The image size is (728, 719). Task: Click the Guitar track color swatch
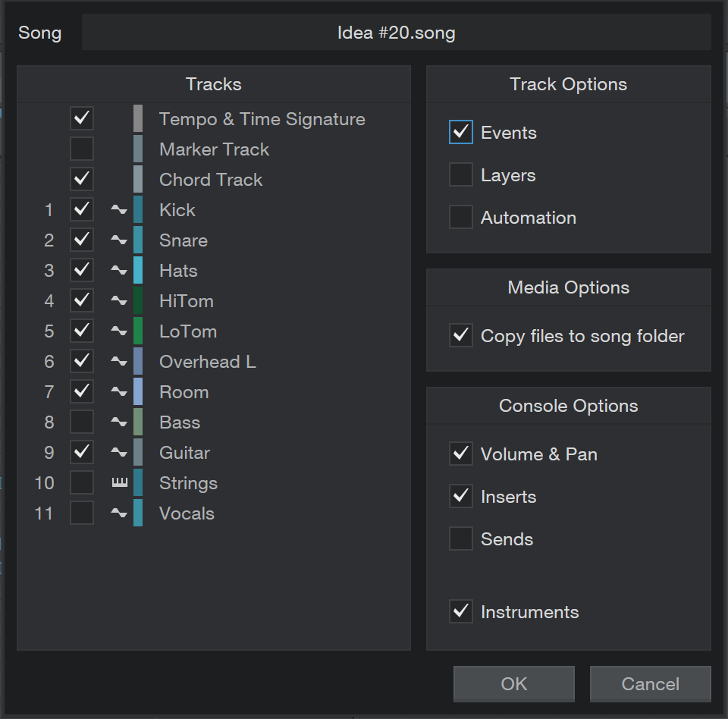point(138,452)
